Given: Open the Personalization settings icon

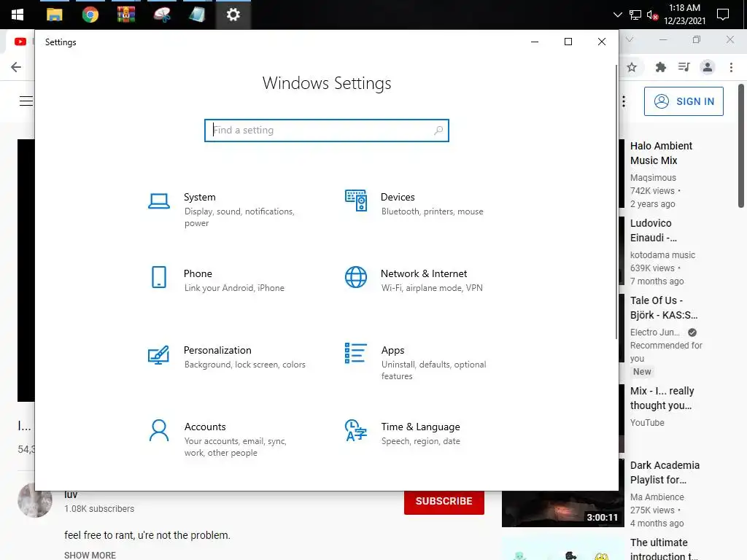Looking at the screenshot, I should pyautogui.click(x=158, y=355).
